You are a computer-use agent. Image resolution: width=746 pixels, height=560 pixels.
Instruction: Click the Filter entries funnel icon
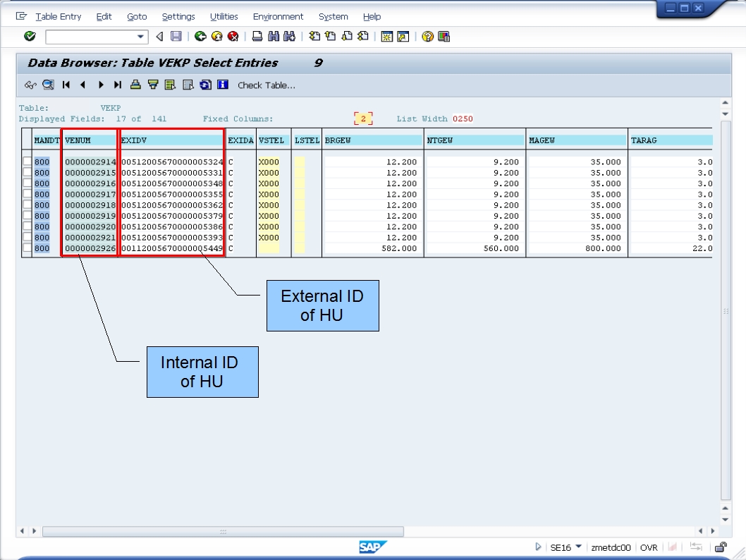tap(152, 85)
